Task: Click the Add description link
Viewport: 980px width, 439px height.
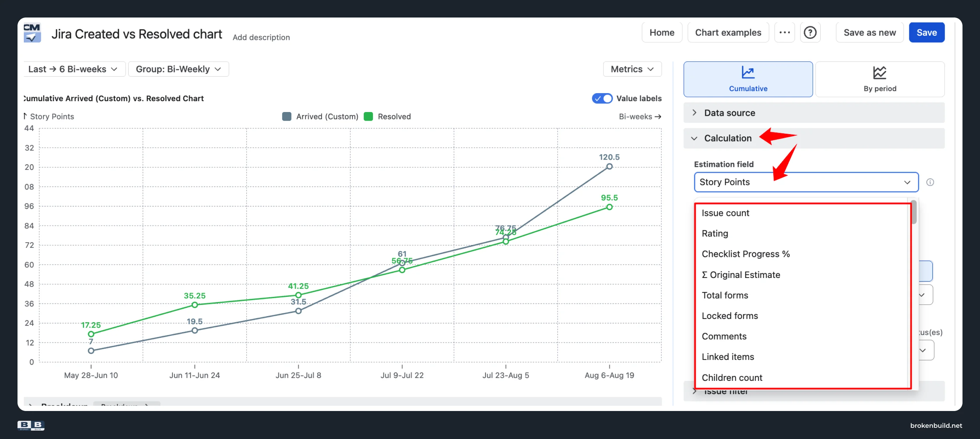Action: click(x=261, y=37)
